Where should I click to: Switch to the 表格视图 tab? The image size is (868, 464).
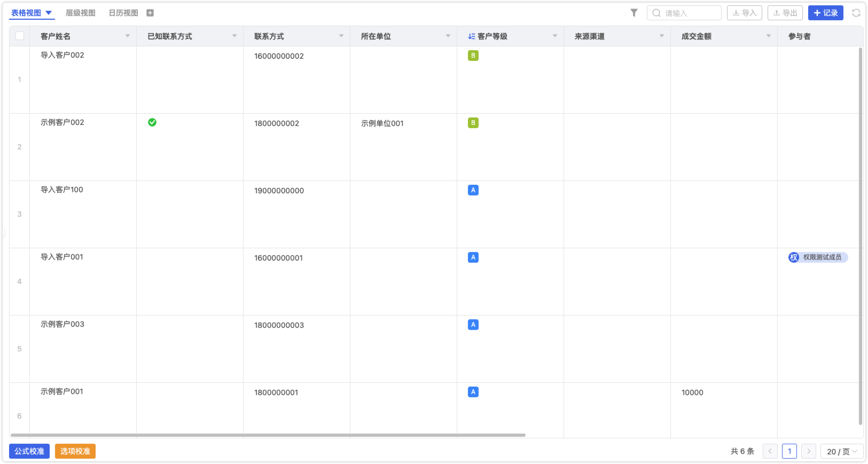[26, 13]
